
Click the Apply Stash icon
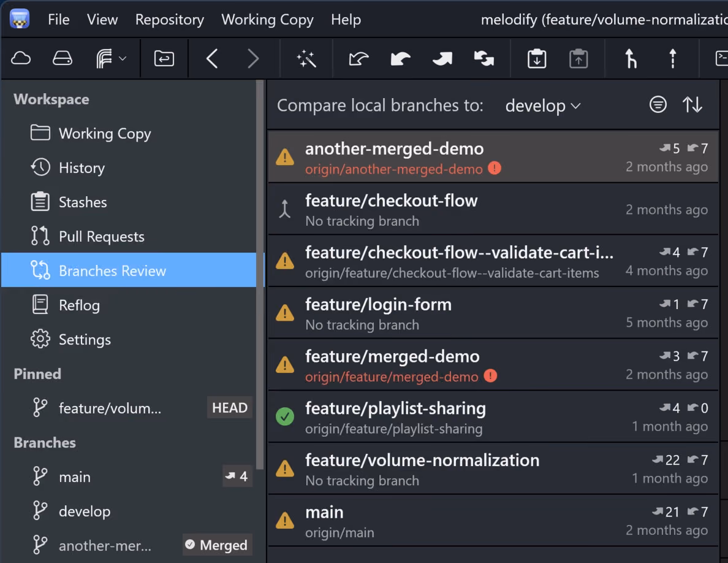(578, 58)
